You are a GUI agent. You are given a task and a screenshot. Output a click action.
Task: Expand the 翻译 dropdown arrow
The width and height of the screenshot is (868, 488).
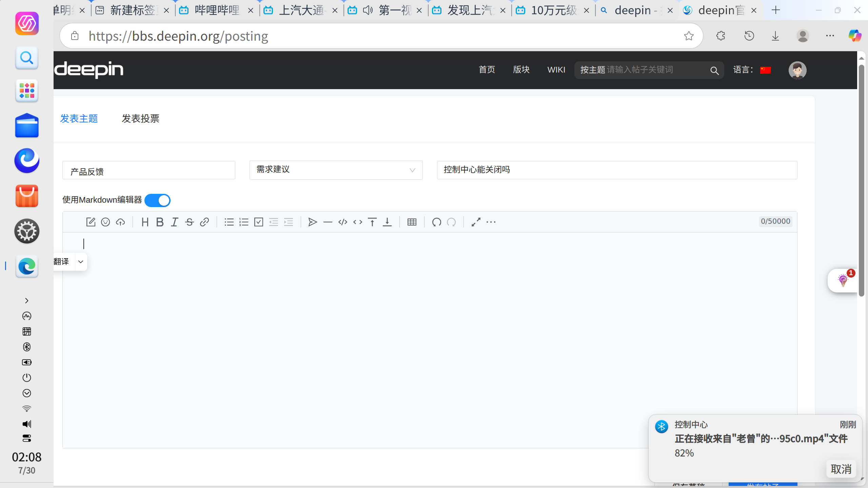coord(81,262)
